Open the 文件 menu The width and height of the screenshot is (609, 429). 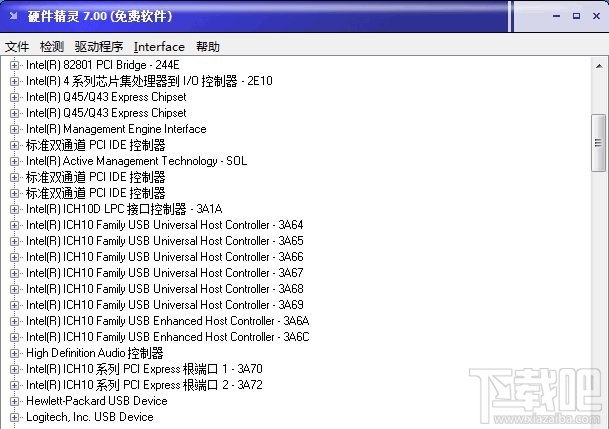pos(17,47)
